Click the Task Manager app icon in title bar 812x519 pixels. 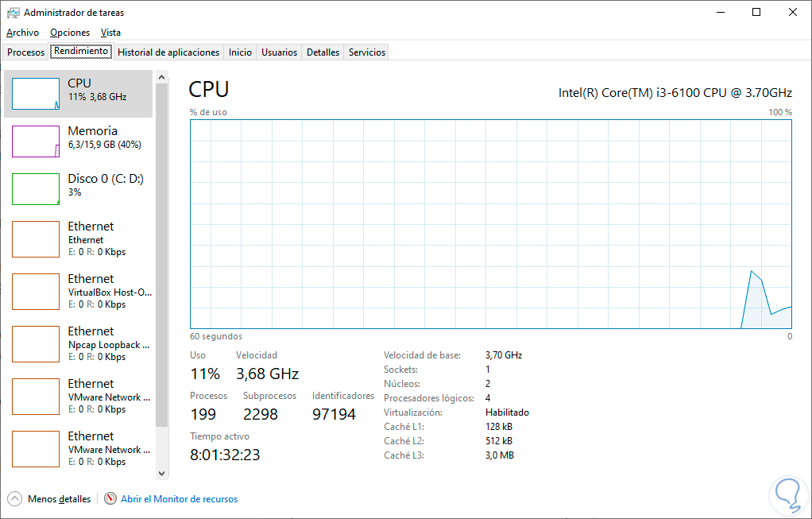tap(14, 13)
